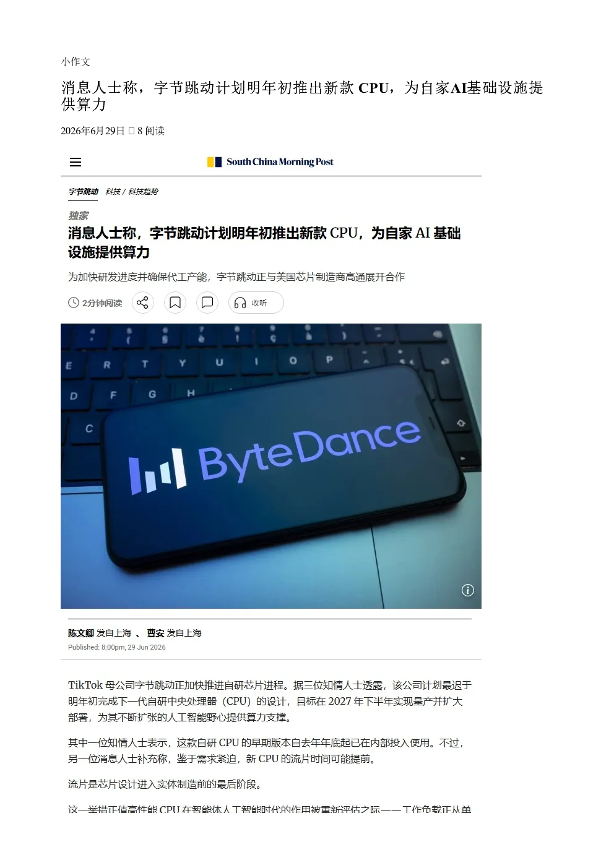
Task: Click the paragraph starting 其中一位知情人士表示
Action: pos(266,750)
